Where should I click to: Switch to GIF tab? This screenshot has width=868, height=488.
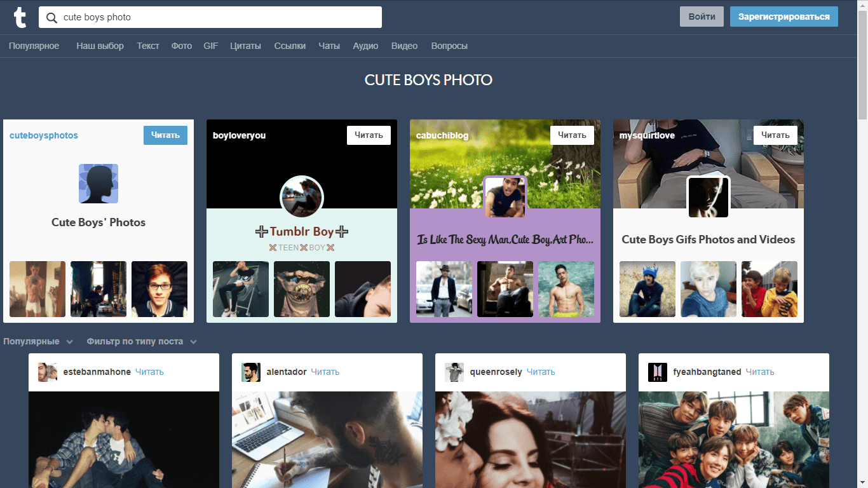coord(211,46)
